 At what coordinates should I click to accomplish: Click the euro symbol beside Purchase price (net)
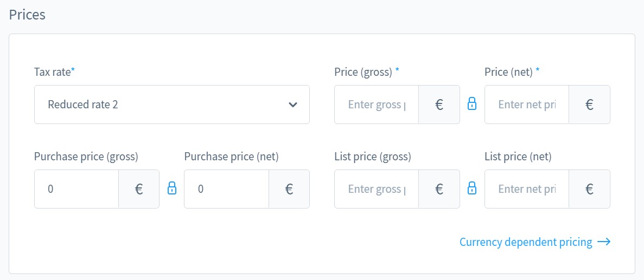(289, 189)
